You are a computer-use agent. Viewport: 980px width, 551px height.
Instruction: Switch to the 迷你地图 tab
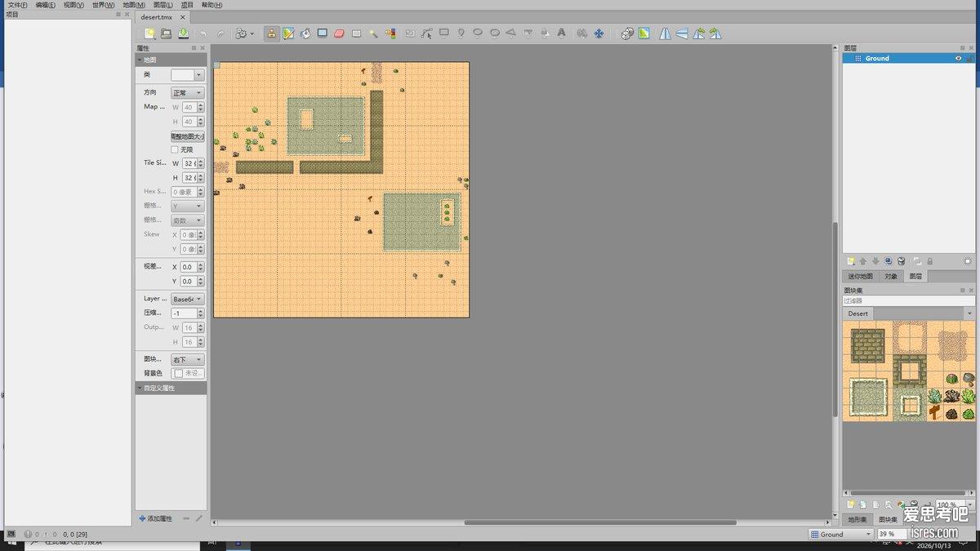point(861,276)
